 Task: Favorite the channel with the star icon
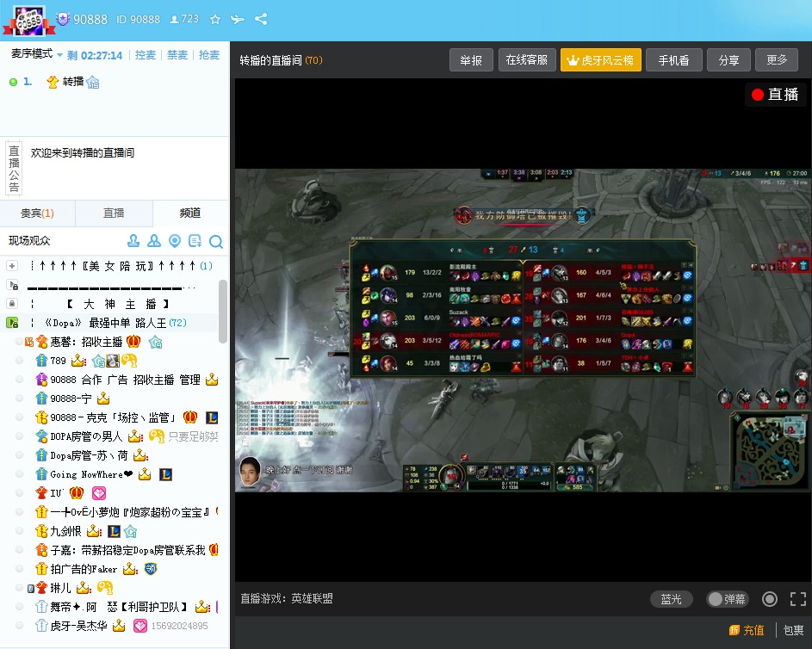215,20
